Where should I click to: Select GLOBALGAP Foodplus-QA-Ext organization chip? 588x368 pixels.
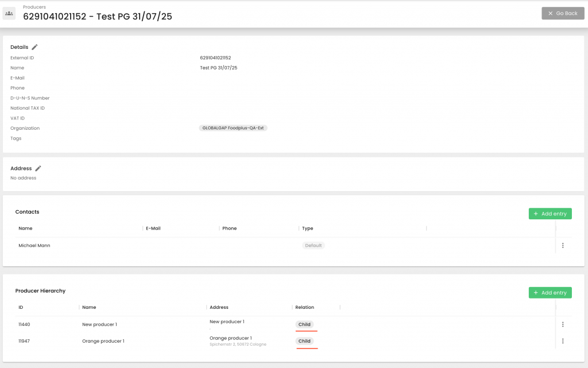click(x=233, y=128)
